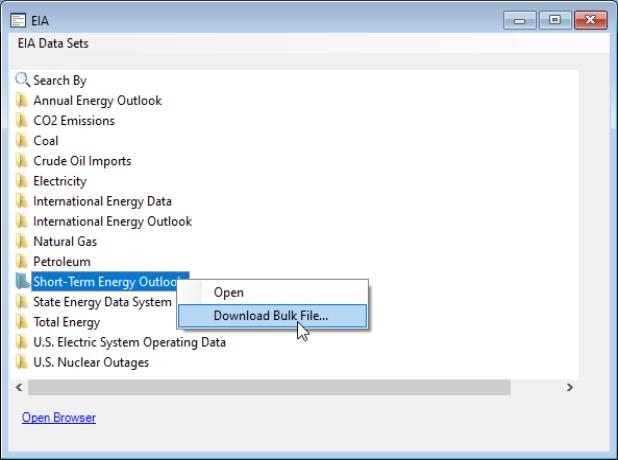Select State Energy Data System item
Image resolution: width=618 pixels, height=460 pixels.
tap(102, 302)
